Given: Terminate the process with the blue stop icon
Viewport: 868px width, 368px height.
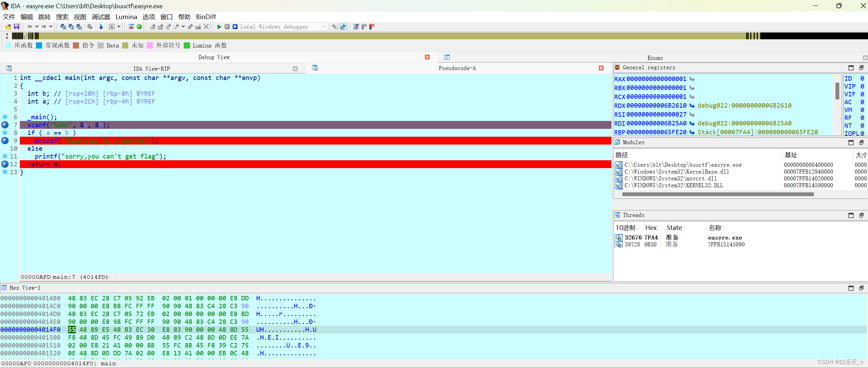Looking at the screenshot, I should (x=235, y=27).
